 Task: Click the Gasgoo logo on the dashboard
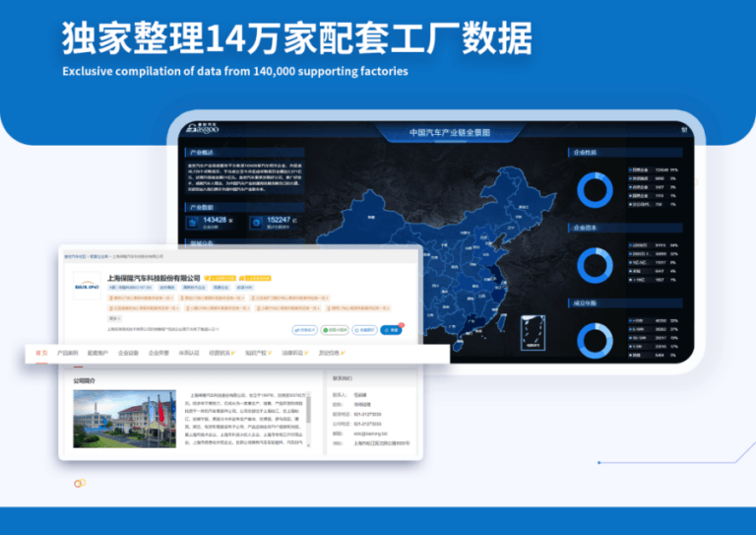click(203, 128)
